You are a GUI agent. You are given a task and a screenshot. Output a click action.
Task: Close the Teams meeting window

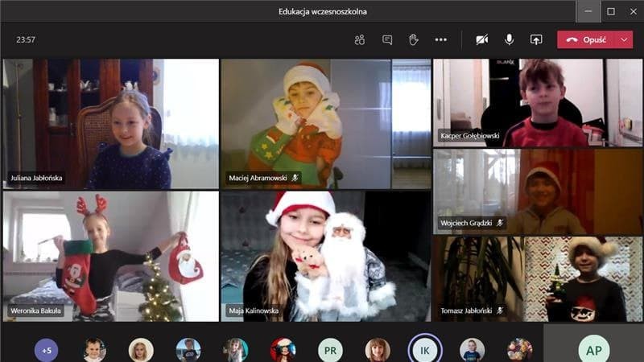point(633,11)
